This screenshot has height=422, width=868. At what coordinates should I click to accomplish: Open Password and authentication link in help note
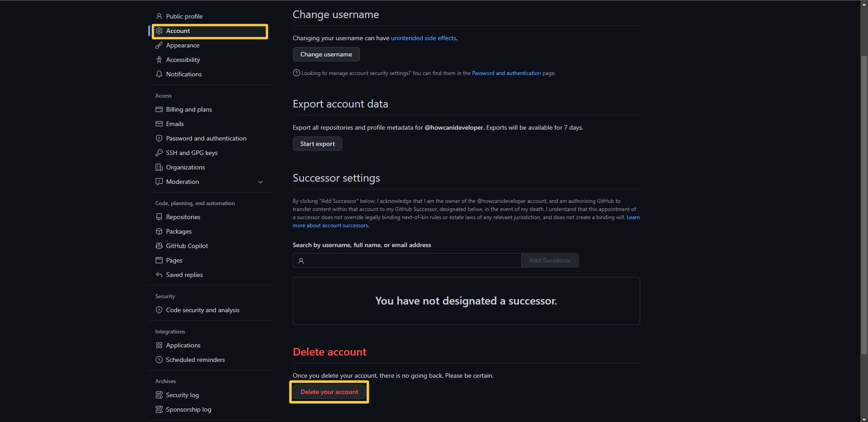point(506,73)
